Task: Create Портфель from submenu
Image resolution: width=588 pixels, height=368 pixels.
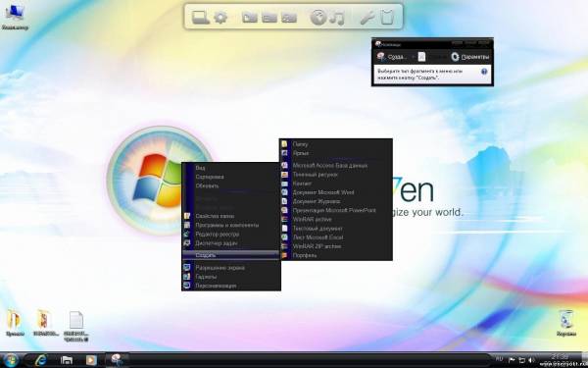Action: [336, 255]
